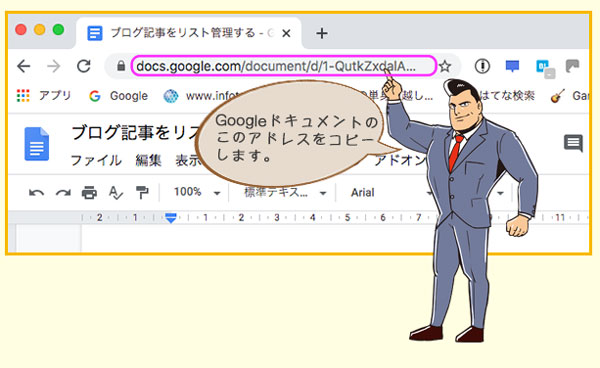Click the browser forward arrow
This screenshot has height=368, width=600.
(54, 66)
